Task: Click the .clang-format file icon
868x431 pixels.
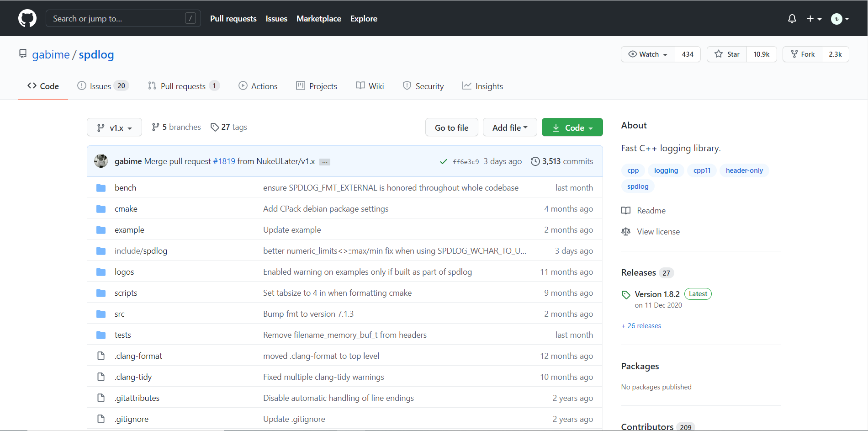Action: click(101, 356)
